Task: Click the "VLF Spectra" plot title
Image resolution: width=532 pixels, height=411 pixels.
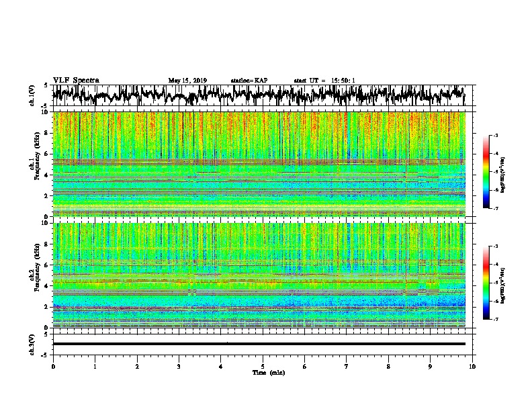Action: (76, 81)
